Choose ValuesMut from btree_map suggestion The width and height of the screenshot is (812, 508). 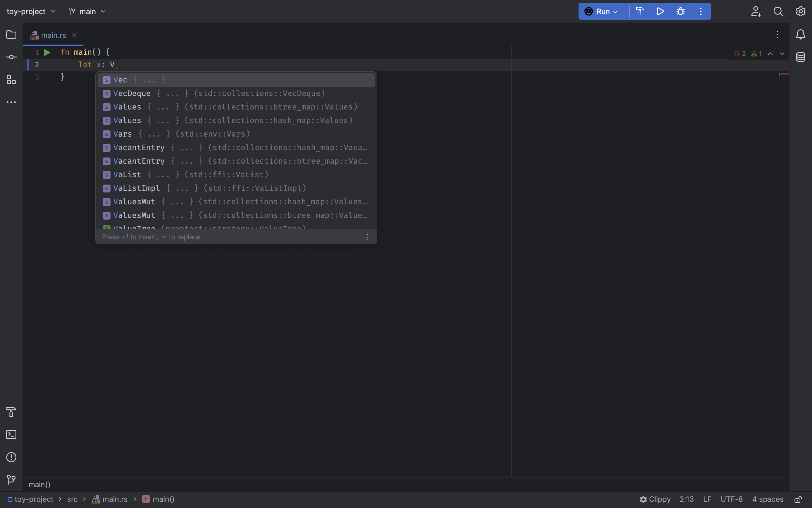tap(236, 215)
